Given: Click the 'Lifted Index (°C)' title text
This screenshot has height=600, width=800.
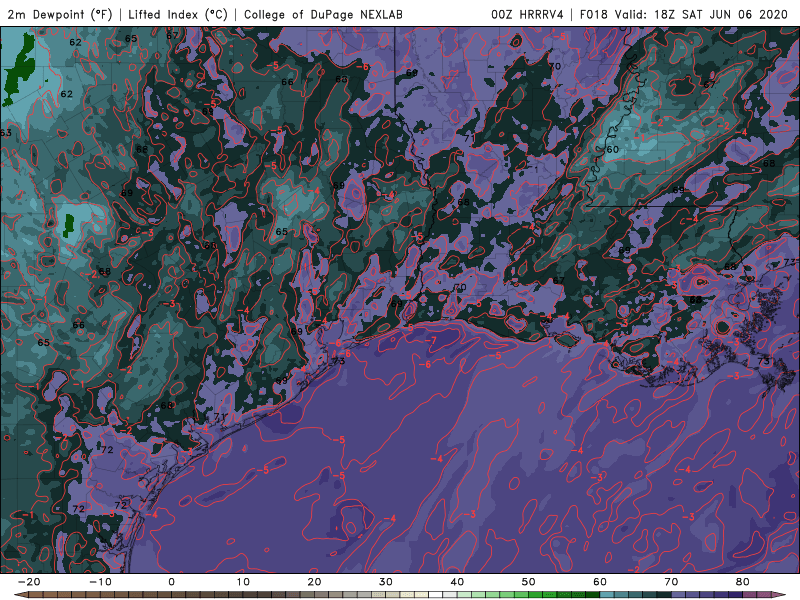Looking at the screenshot, I should (178, 14).
